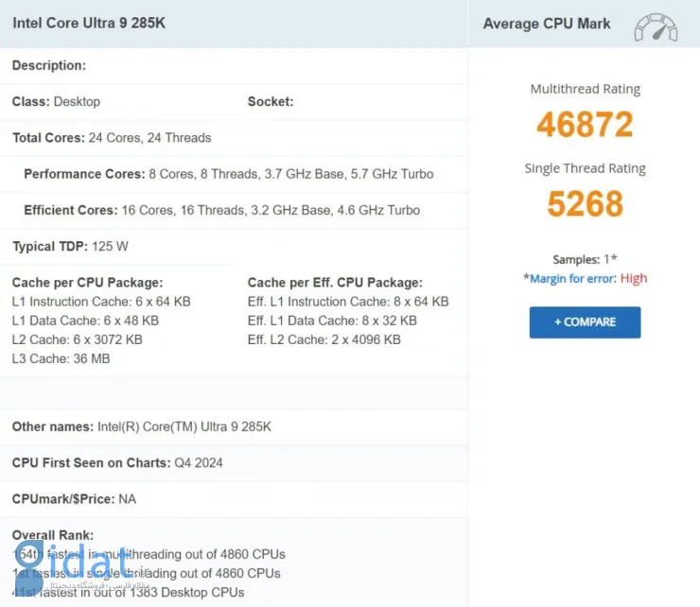Click the Socket label
This screenshot has width=700, height=607.
coord(271,101)
